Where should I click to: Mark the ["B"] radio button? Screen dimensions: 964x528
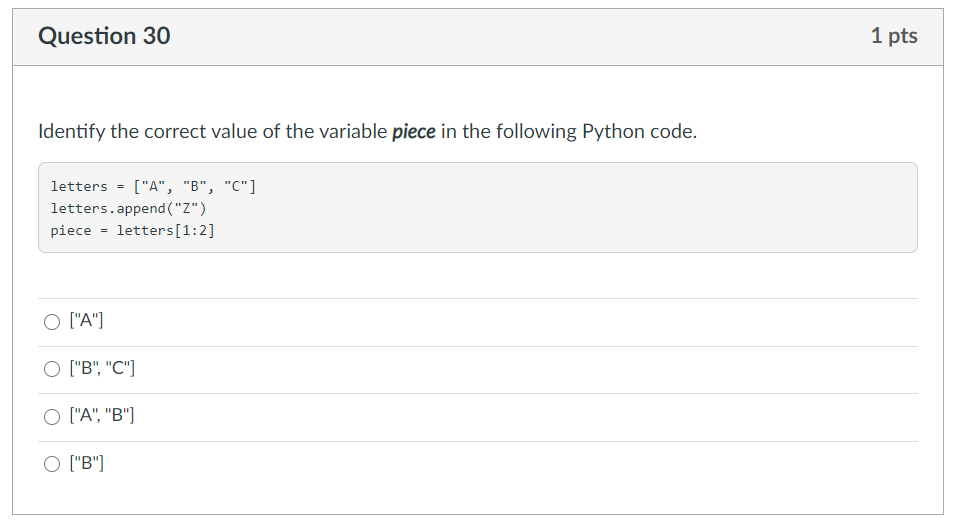52,463
